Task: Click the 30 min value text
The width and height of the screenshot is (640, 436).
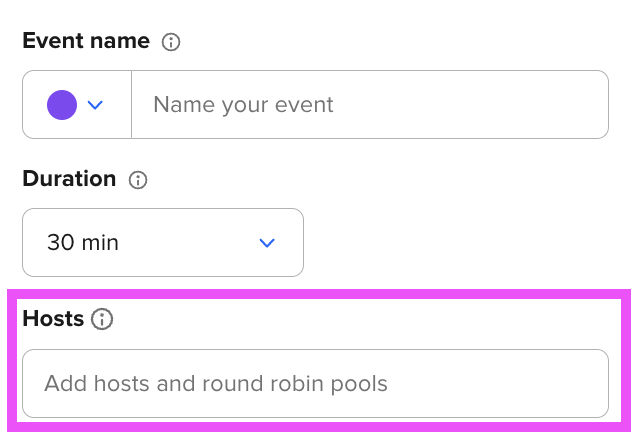Action: [83, 242]
